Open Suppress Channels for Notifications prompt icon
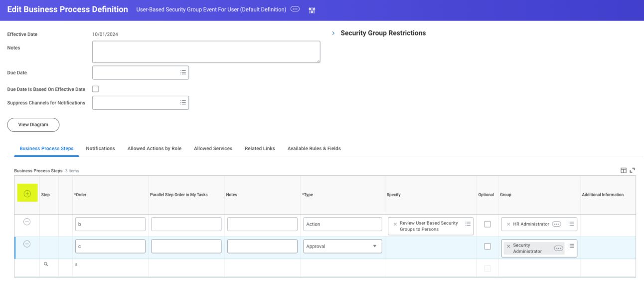Screen dimensions: 644x284 (x=183, y=102)
